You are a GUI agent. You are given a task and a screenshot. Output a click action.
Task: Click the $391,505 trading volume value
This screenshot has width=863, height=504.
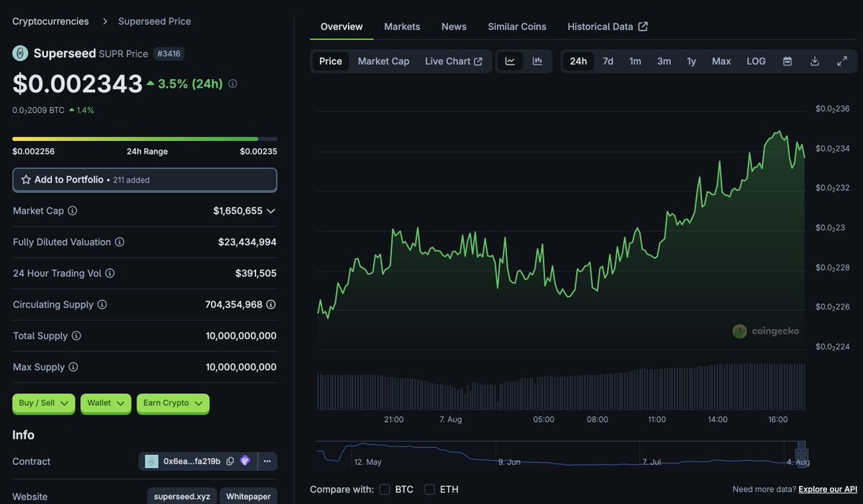[256, 273]
